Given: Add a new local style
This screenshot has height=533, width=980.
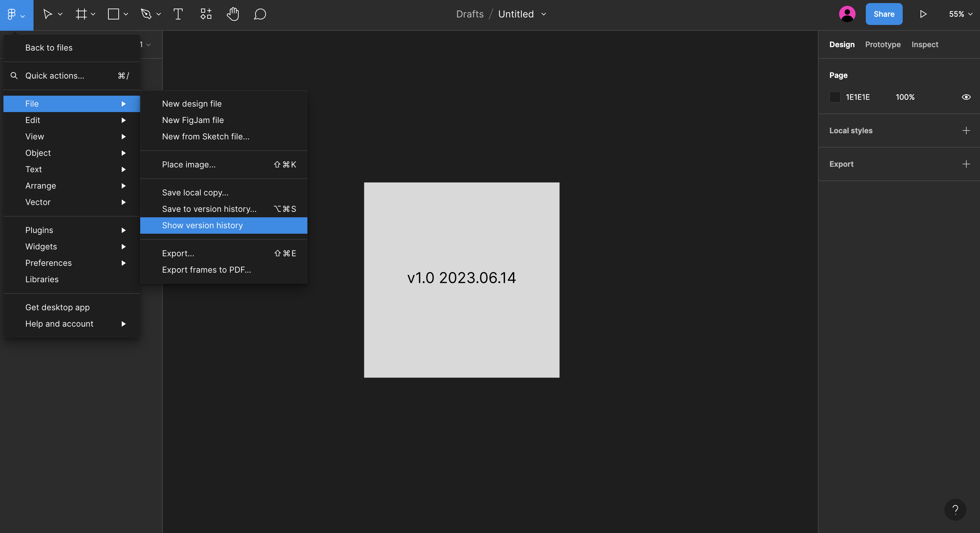Looking at the screenshot, I should (966, 131).
